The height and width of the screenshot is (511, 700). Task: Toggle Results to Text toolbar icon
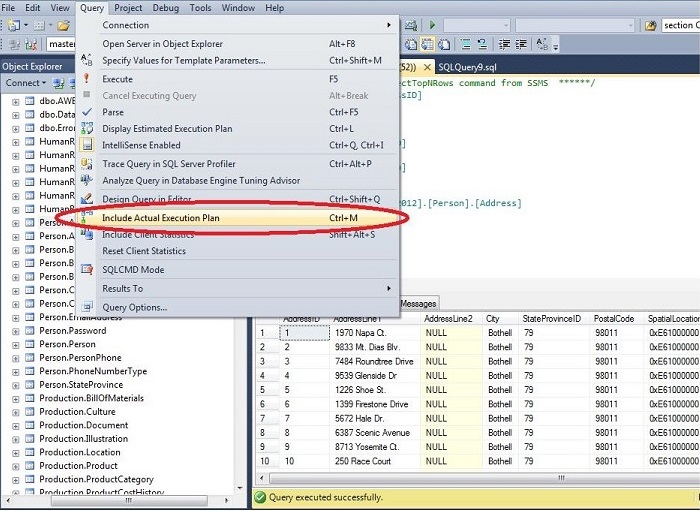pyautogui.click(x=411, y=44)
